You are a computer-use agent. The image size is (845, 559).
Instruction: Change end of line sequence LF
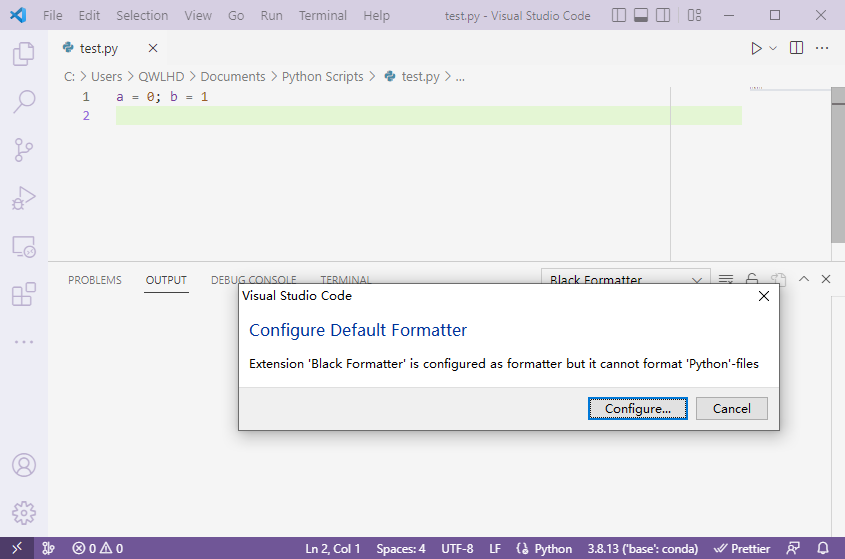(x=495, y=548)
